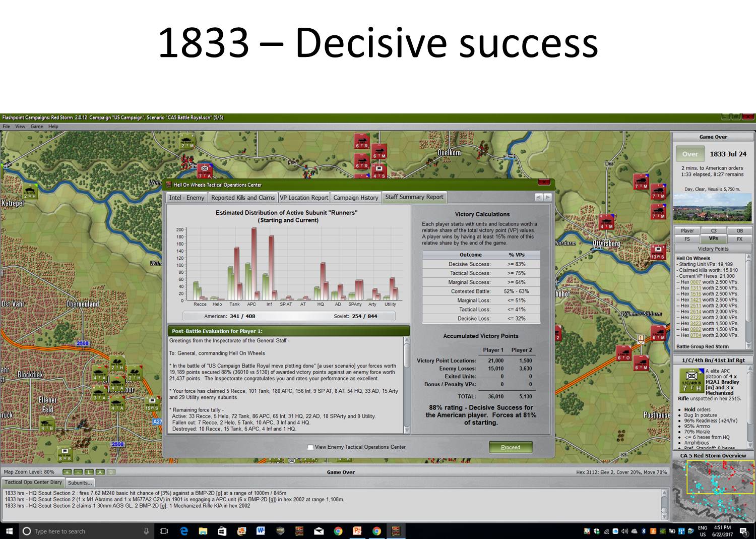Open the FX panel tab

(x=739, y=239)
